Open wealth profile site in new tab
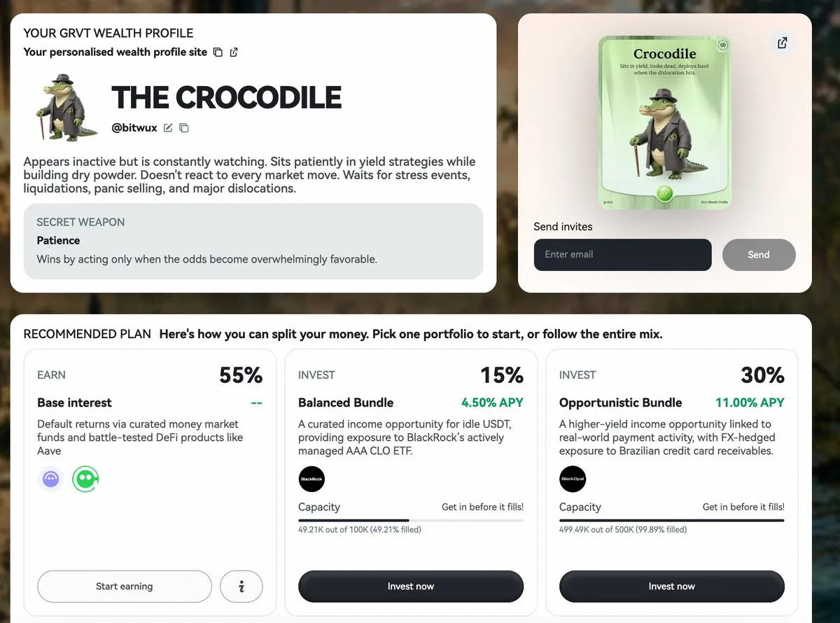Image resolution: width=840 pixels, height=623 pixels. click(234, 52)
